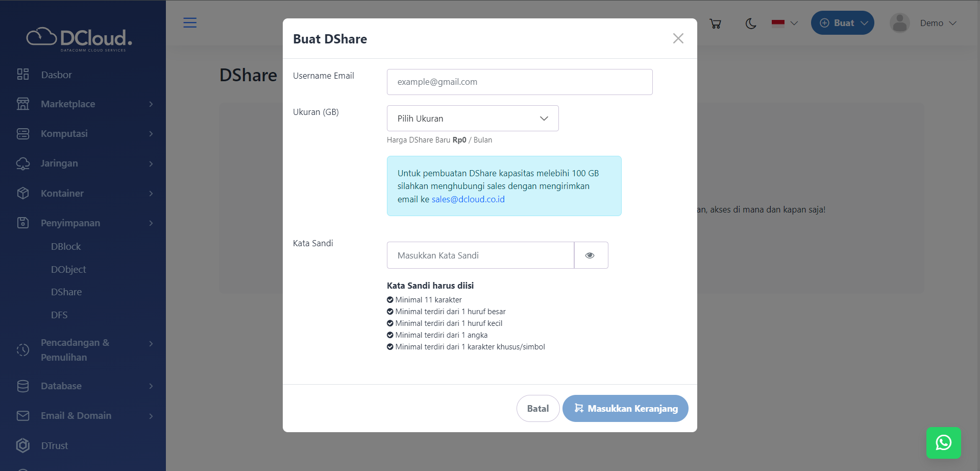Image resolution: width=980 pixels, height=471 pixels.
Task: Close the Buat DShare dialog
Action: (x=678, y=39)
